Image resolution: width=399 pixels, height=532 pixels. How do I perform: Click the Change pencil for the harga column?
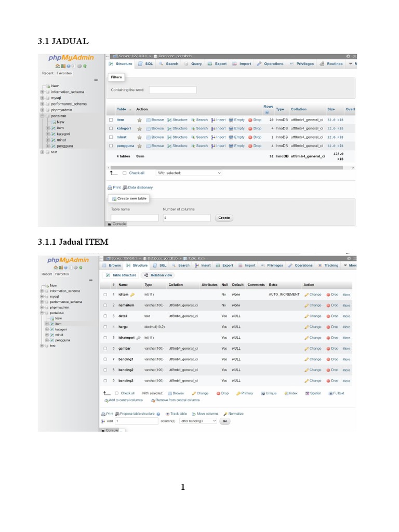tap(307, 327)
